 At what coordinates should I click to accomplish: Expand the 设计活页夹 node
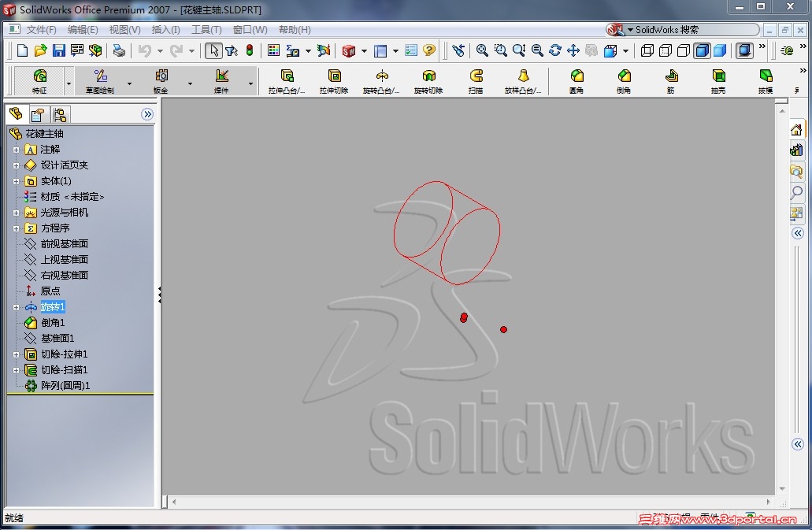(x=16, y=165)
